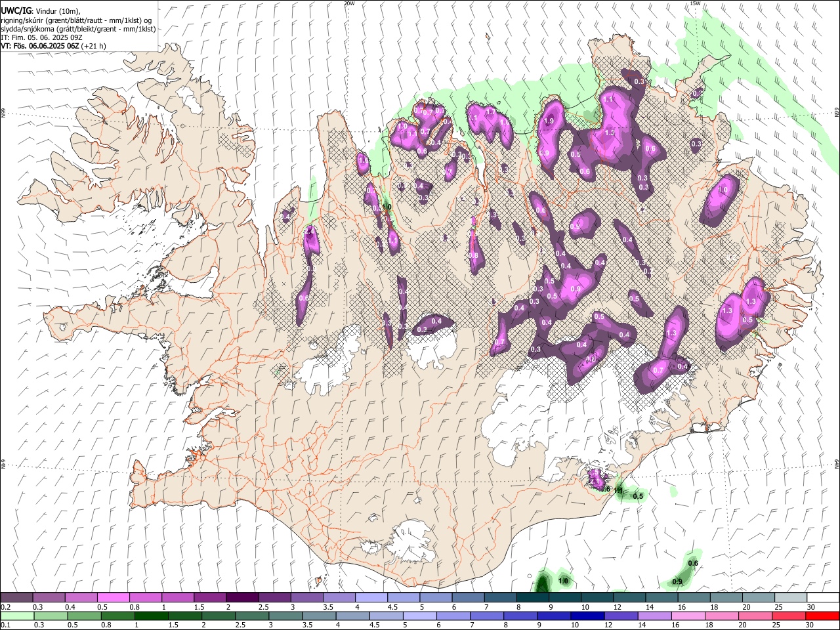The image size is (840, 630).
Task: Select the dark teal 8 swatch in upper legend row
Action: click(532, 597)
